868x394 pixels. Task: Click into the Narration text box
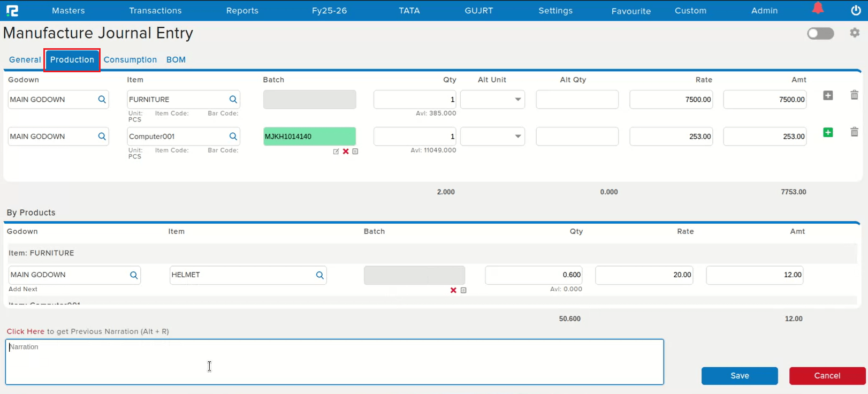coord(334,362)
